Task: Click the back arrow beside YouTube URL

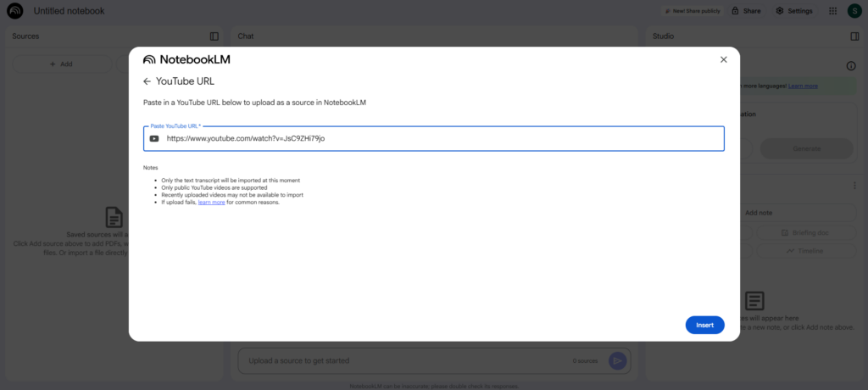Action: click(x=147, y=81)
